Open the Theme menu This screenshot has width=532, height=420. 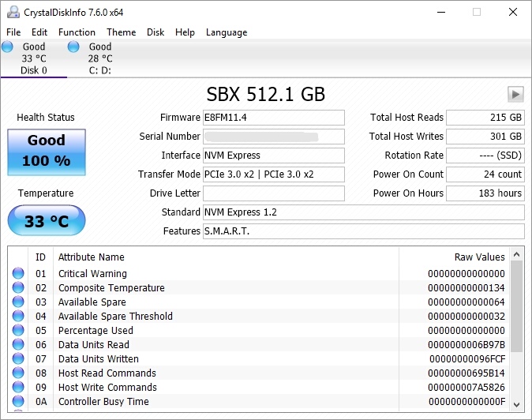tap(121, 32)
